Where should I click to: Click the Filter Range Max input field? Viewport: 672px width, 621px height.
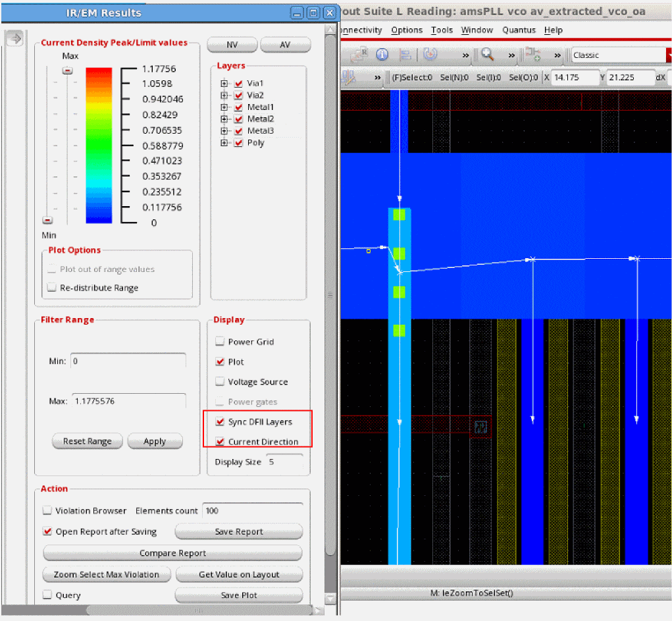[x=128, y=400]
